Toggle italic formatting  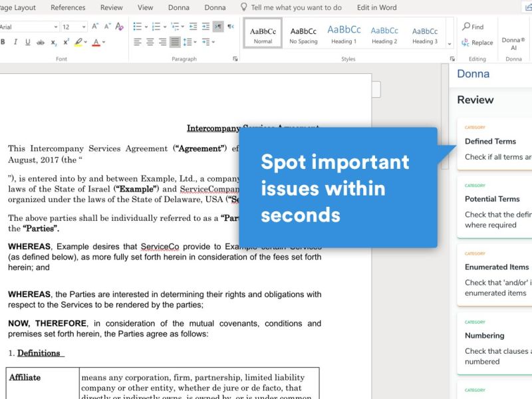(15, 42)
